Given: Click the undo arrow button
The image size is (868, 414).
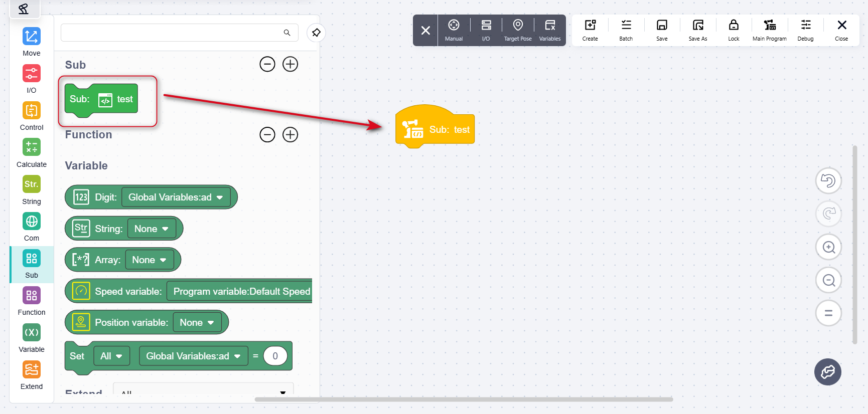Looking at the screenshot, I should (x=828, y=180).
